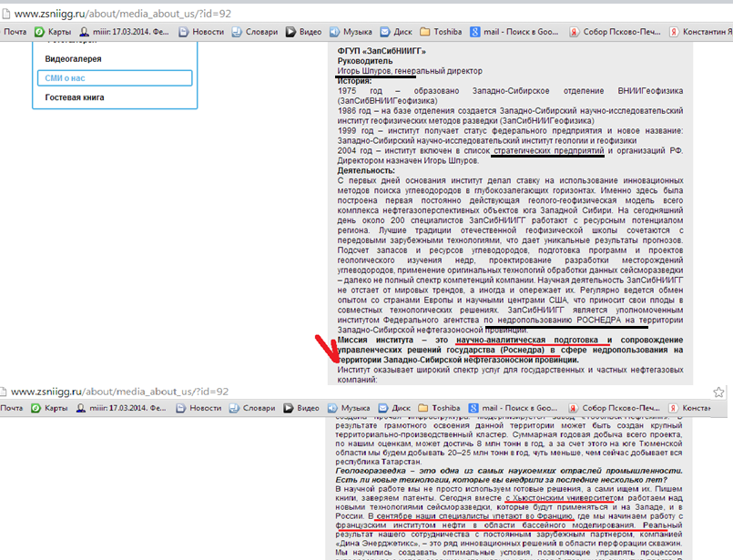Select Видеогалерея in the sidebar menu
The width and height of the screenshot is (733, 560).
pyautogui.click(x=73, y=59)
